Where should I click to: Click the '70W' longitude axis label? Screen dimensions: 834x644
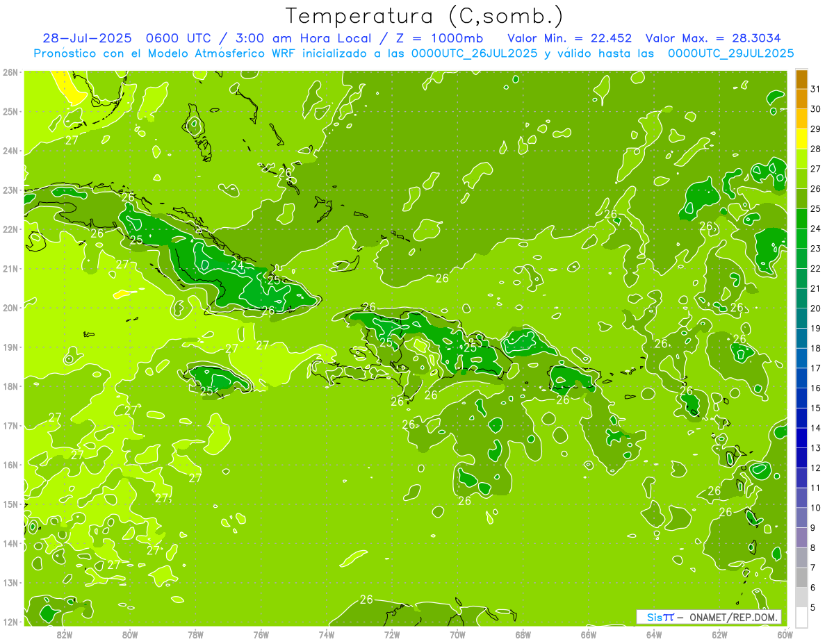click(x=457, y=634)
